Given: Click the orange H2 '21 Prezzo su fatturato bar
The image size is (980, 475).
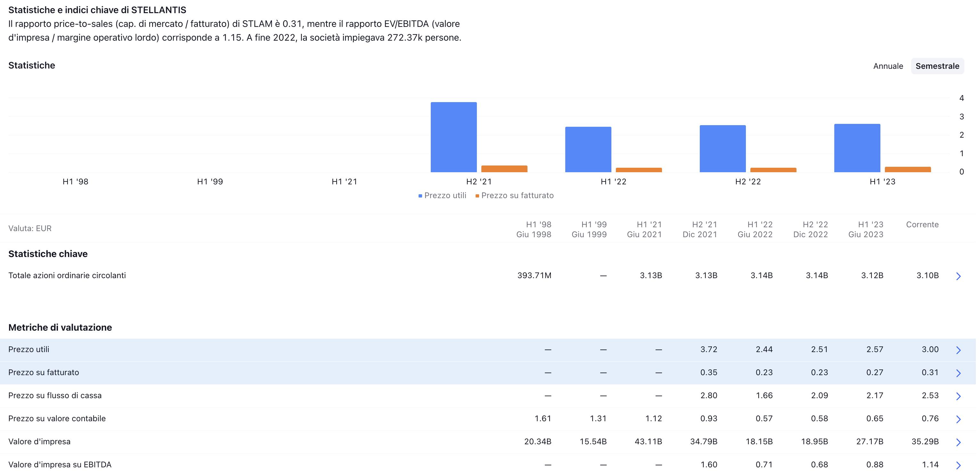Looking at the screenshot, I should (x=504, y=169).
